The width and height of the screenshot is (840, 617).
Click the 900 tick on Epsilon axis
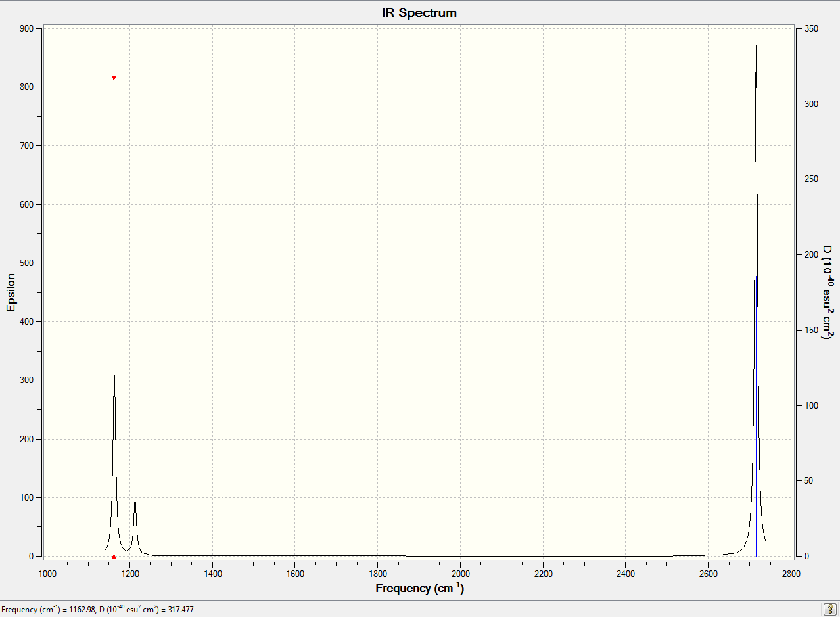(x=26, y=28)
